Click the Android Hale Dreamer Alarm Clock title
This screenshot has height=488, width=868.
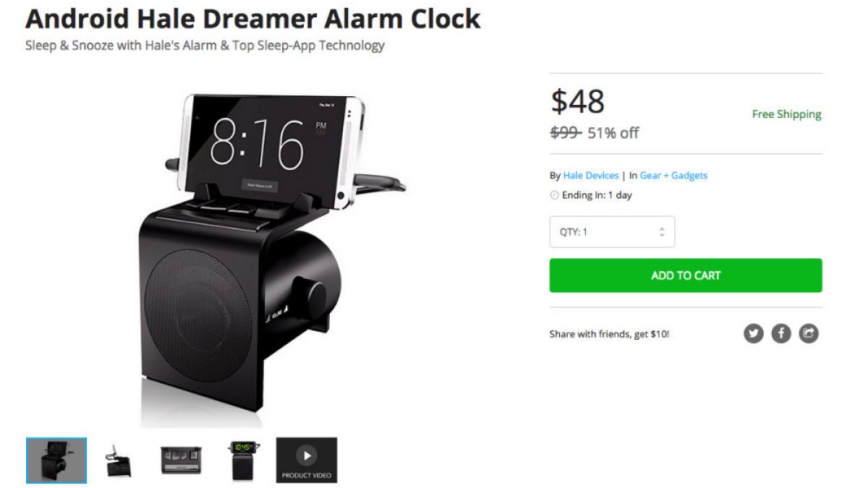[x=253, y=18]
